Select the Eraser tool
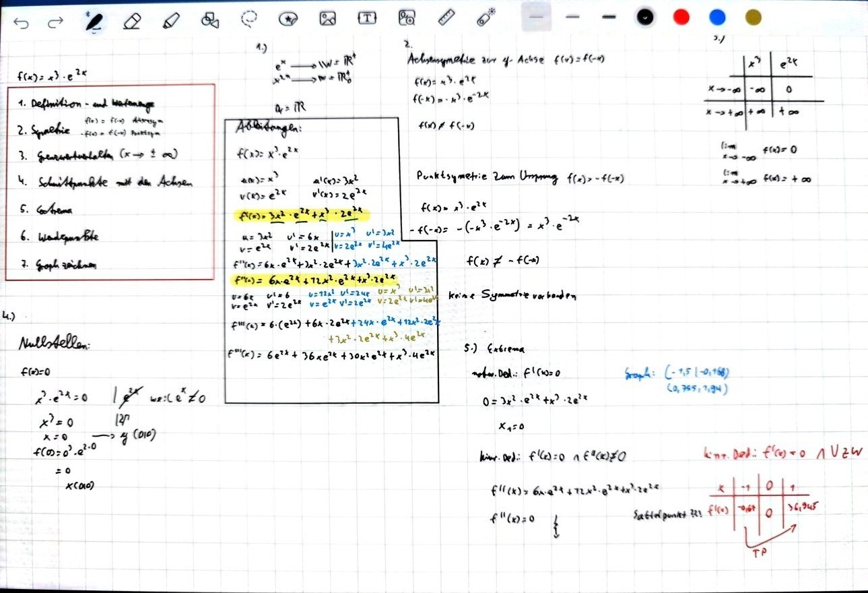Screen dimensions: 868x593 [131, 22]
